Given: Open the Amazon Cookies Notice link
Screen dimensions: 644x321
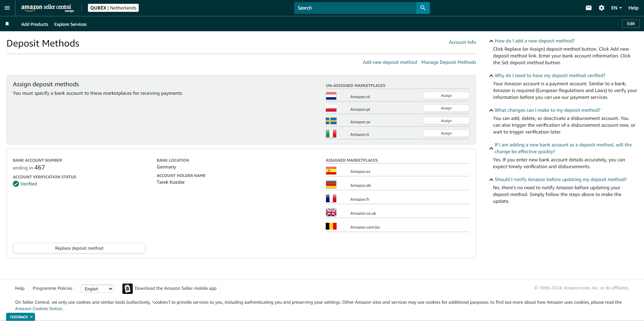Looking at the screenshot, I should (x=39, y=309).
